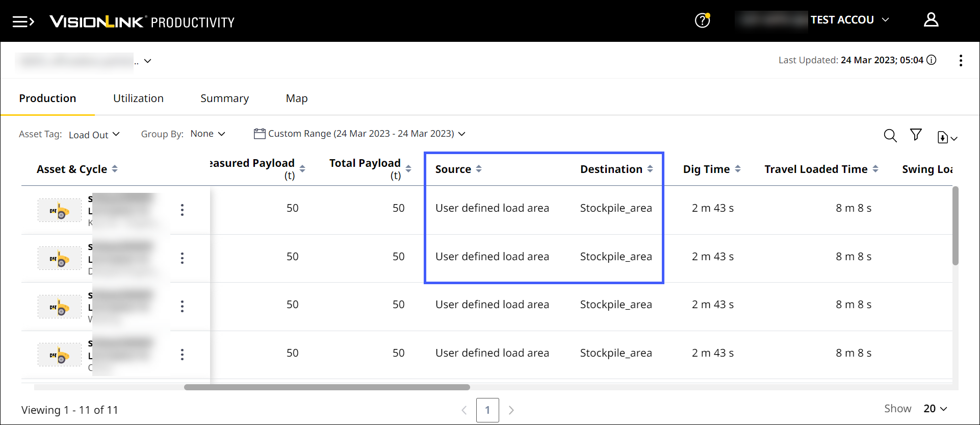Click the help question mark icon
Image resolution: width=980 pixels, height=425 pixels.
tap(702, 20)
